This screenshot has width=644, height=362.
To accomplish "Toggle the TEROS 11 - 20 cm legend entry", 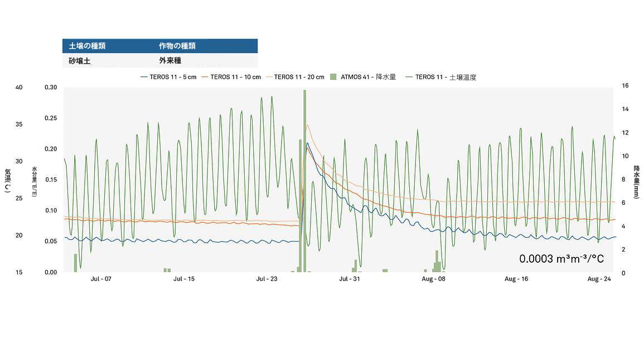I will [x=295, y=77].
